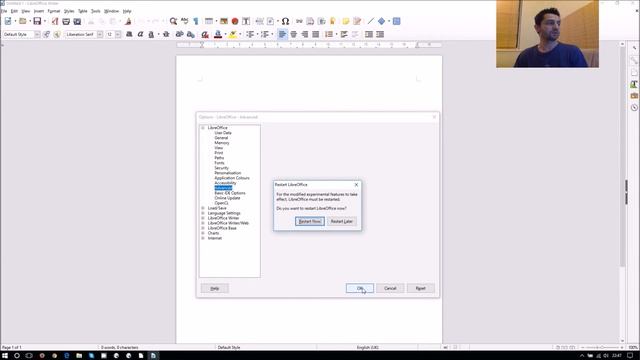Click the Spelling check ABC icon
This screenshot has height=360, width=640.
pyautogui.click(x=184, y=21)
